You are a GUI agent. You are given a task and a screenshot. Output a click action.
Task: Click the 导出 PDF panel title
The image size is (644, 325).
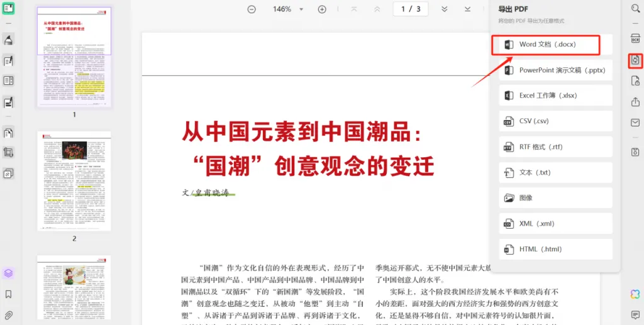513,9
